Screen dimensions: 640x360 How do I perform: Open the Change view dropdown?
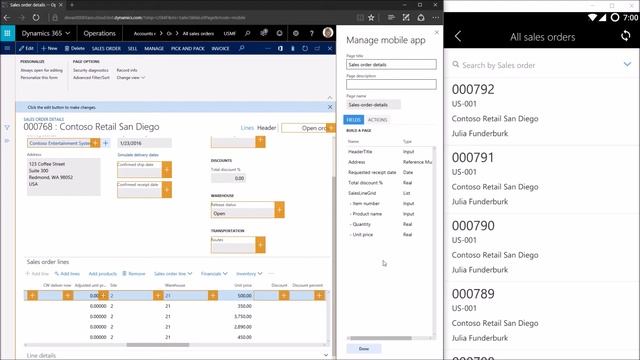point(131,78)
